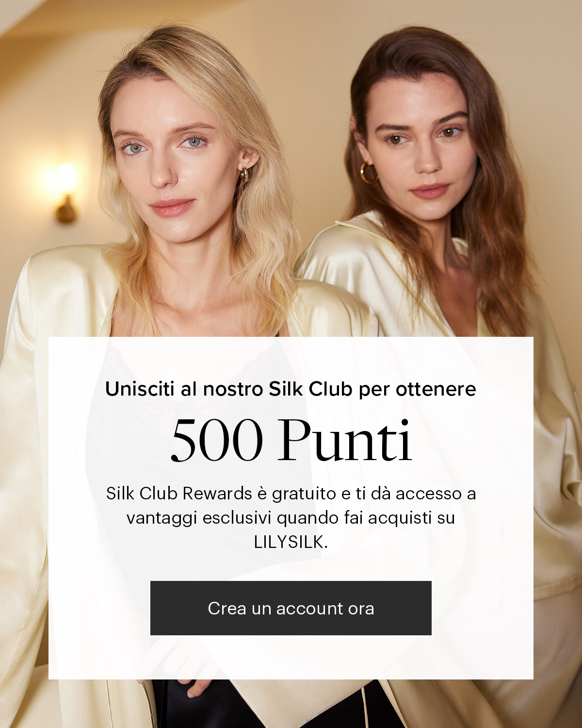
Task: Click the words 'Silk Club' in the headline
Action: pyautogui.click(x=310, y=389)
